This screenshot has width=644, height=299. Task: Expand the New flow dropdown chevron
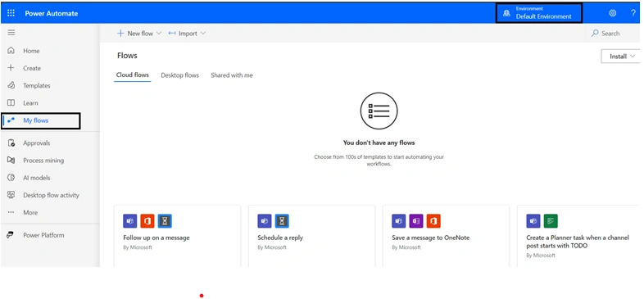tap(159, 34)
